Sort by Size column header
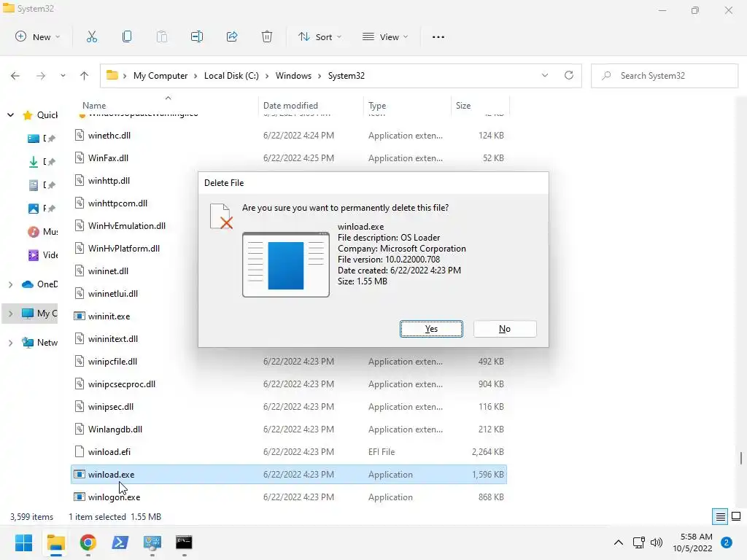 click(463, 106)
